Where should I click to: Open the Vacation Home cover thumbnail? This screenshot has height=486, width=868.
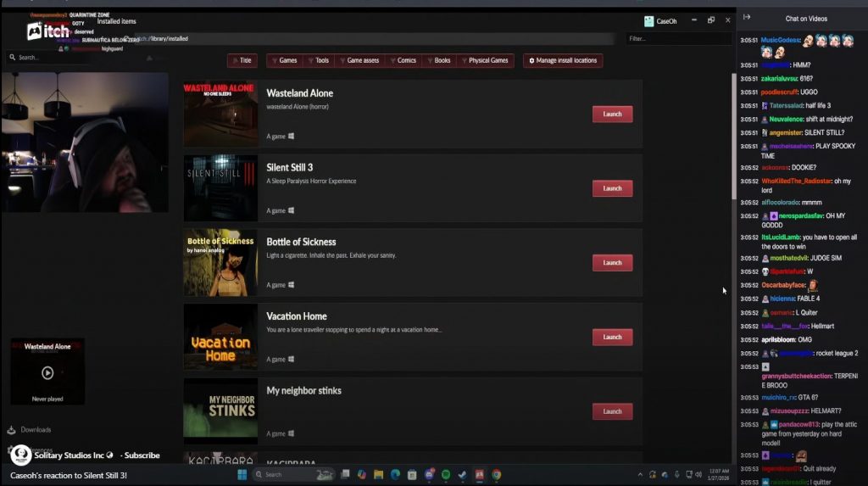(220, 337)
